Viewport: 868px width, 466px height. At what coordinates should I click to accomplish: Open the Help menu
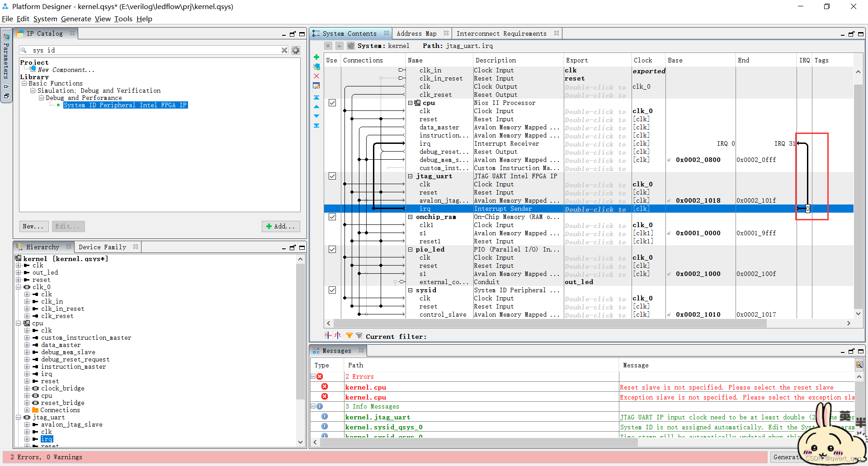144,19
